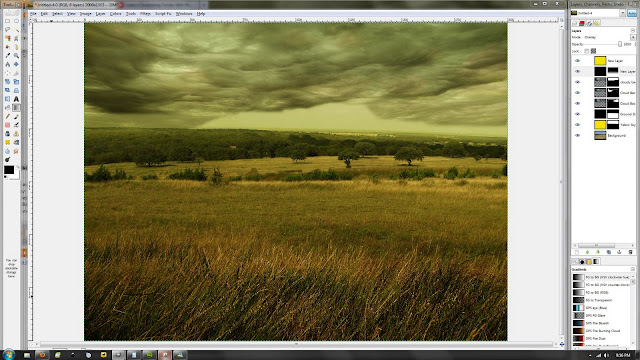Select the Heal tool

pos(7,142)
